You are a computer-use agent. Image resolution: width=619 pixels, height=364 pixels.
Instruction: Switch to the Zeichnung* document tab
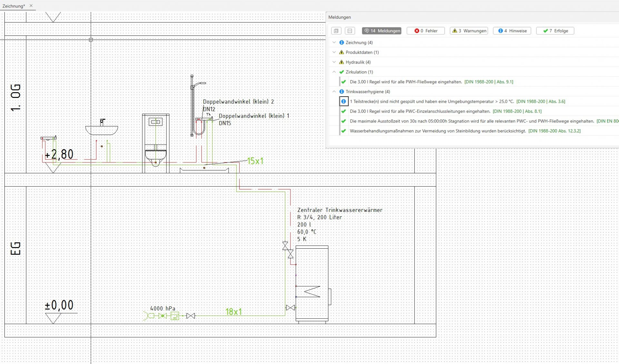click(14, 6)
